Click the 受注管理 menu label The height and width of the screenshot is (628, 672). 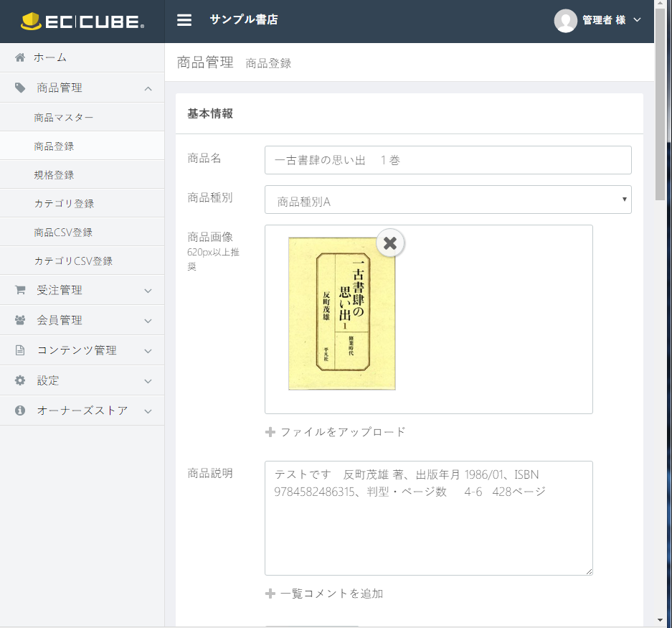60,291
